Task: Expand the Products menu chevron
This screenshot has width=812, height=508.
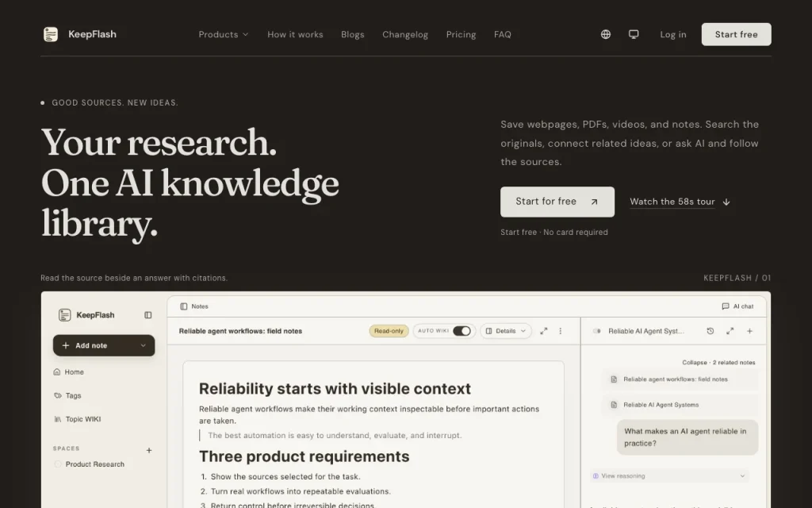Action: [x=246, y=35]
